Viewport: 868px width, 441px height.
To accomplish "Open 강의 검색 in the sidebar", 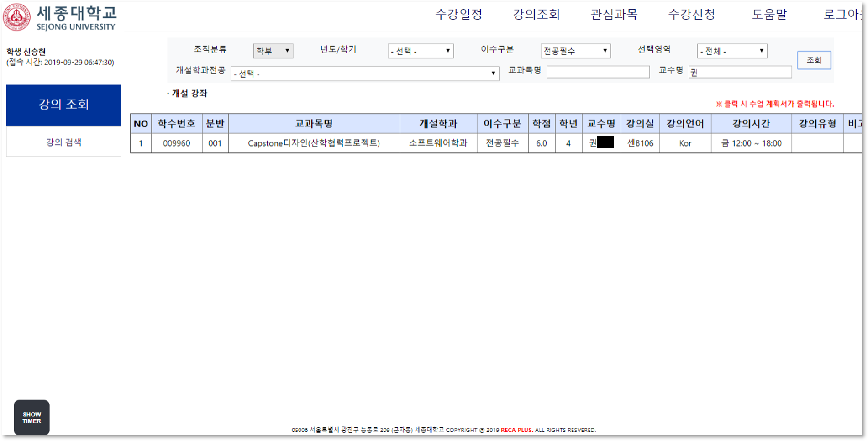I will click(63, 142).
